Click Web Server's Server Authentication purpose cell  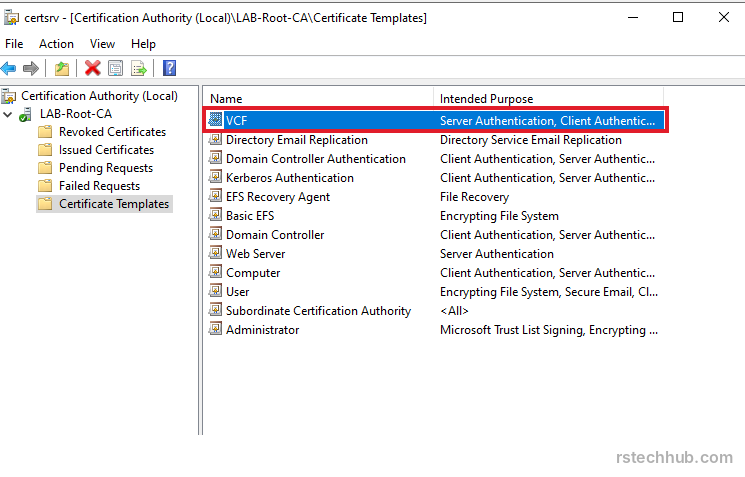click(x=497, y=254)
